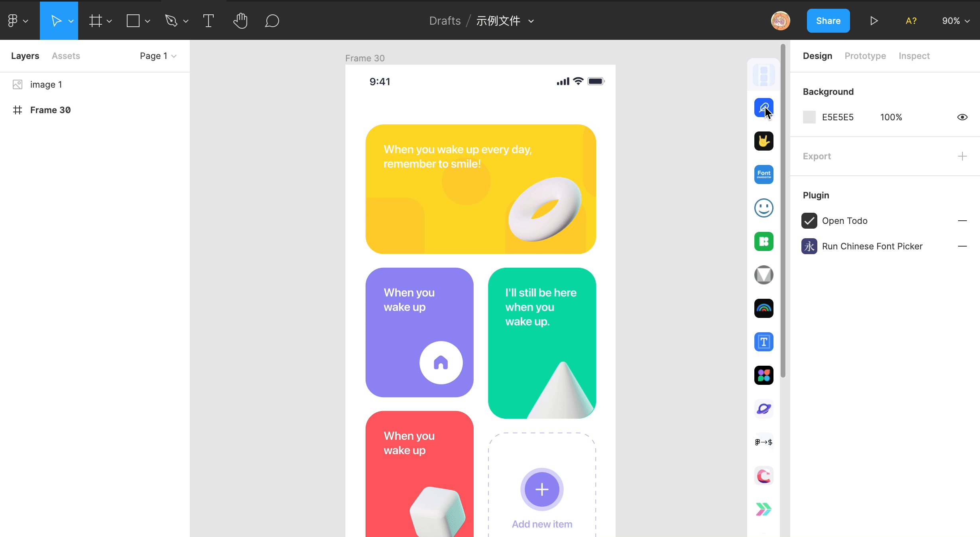Image resolution: width=980 pixels, height=537 pixels.
Task: Toggle background visibility eye icon
Action: coord(962,117)
